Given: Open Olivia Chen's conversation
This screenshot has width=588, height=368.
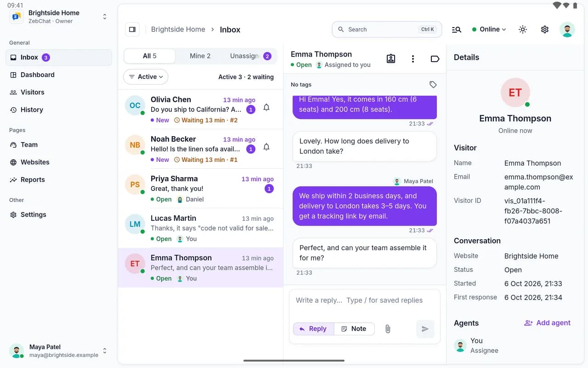Looking at the screenshot, I should pos(200,109).
